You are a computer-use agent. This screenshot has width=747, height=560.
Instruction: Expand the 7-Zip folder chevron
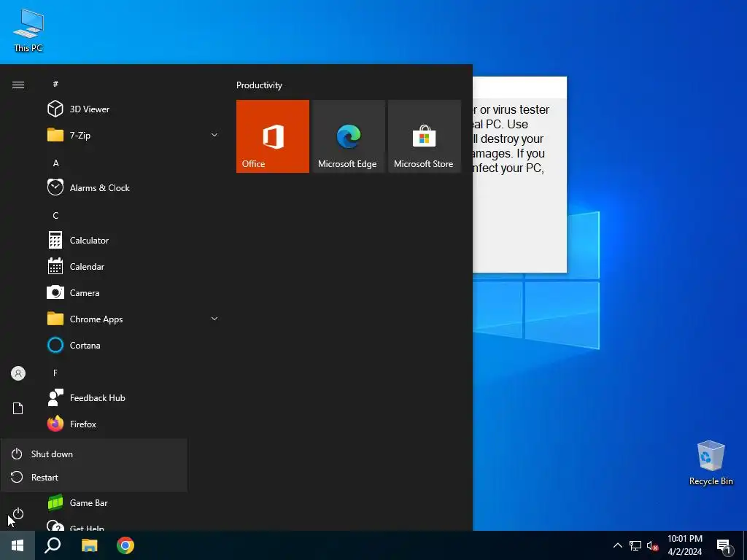[214, 135]
